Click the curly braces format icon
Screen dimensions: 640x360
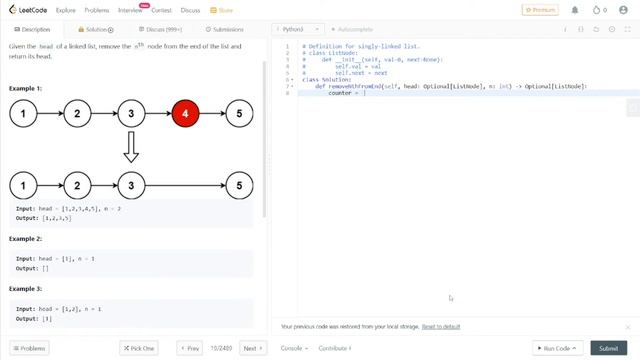coord(581,29)
